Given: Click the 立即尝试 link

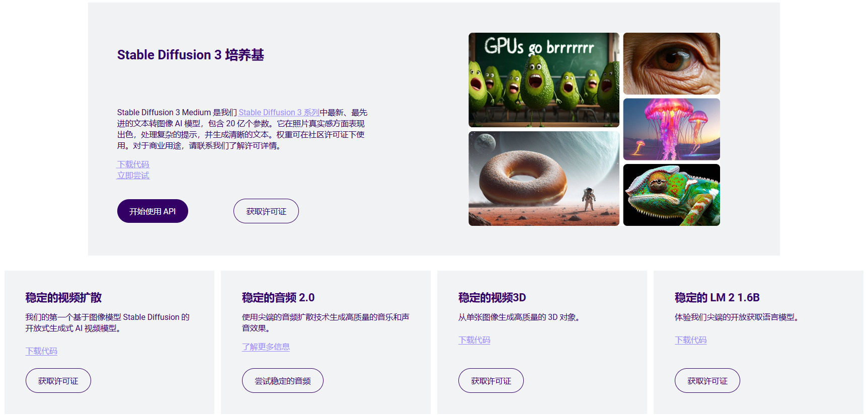Looking at the screenshot, I should 133,176.
